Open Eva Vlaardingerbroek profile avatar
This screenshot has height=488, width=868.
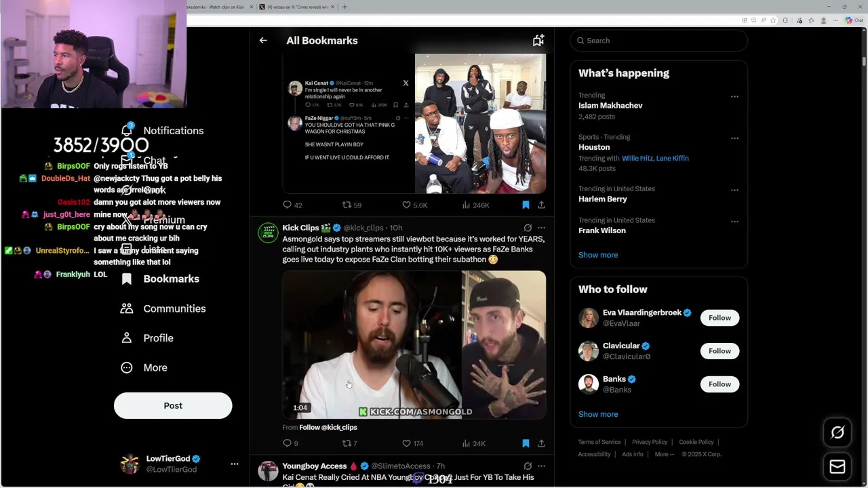click(589, 318)
